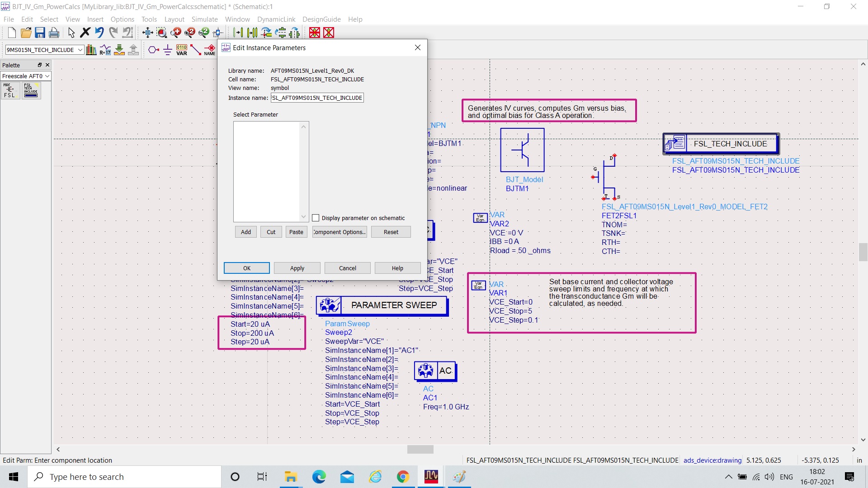Enable Display parameter on schematic checkbox
Screen dimensions: 868x488
pyautogui.click(x=316, y=218)
